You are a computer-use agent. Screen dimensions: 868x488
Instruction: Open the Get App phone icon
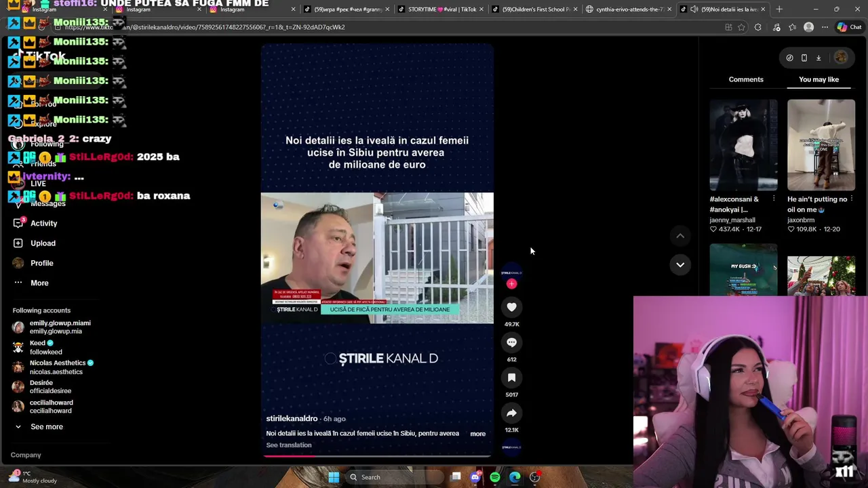(x=804, y=58)
